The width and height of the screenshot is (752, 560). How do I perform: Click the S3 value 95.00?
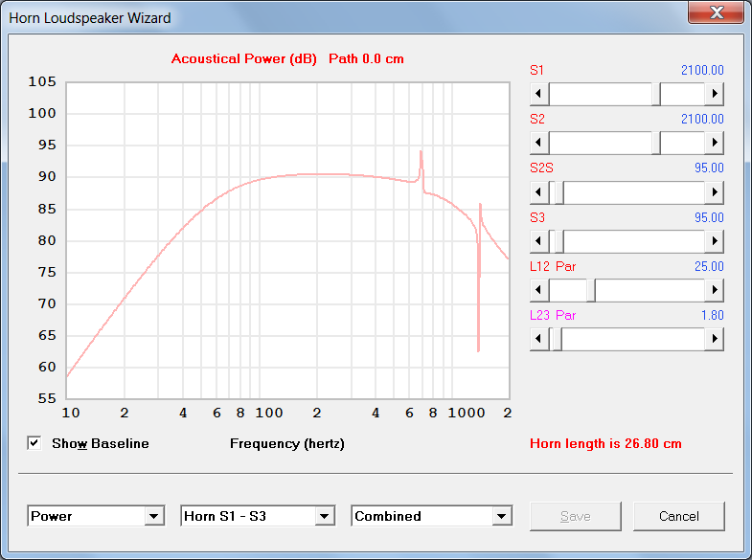709,218
